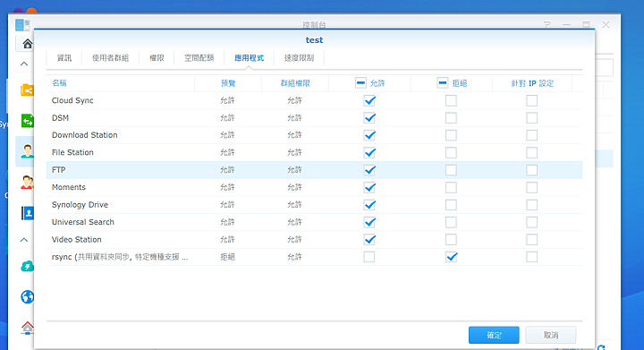Click Control Panel window title icon
Screen dimensions: 644x350
[22, 25]
